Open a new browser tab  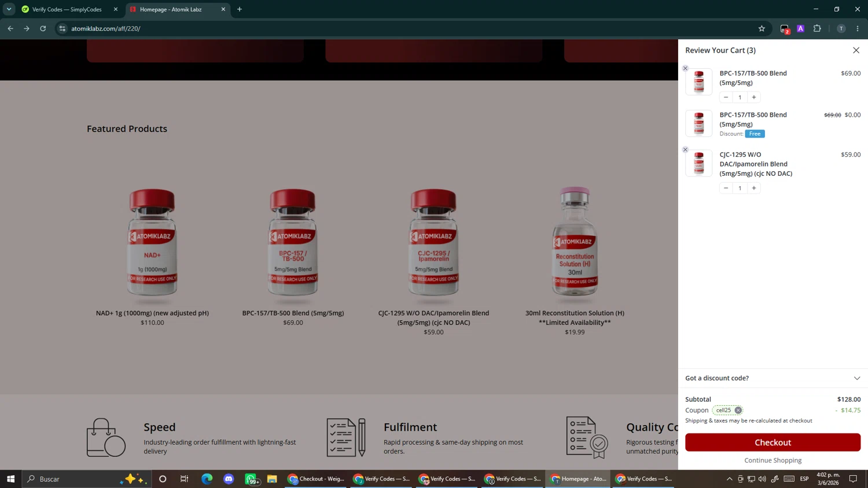240,9
